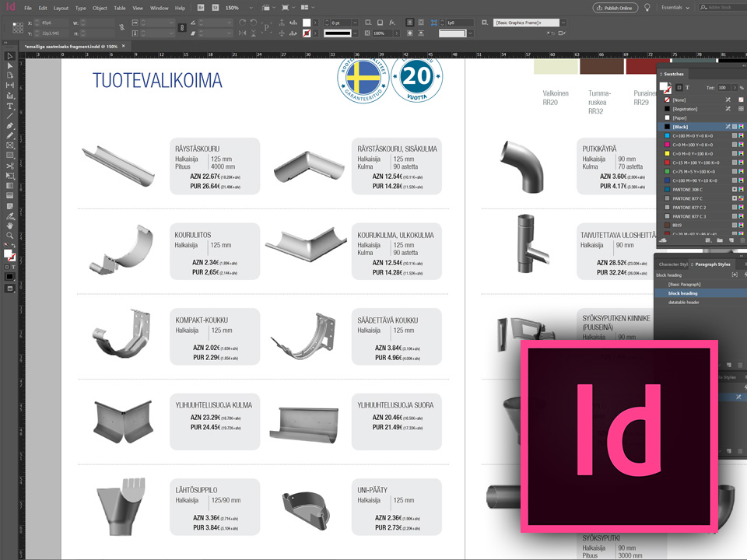Toggle constrain width and height proportions
747x560 pixels.
121,28
